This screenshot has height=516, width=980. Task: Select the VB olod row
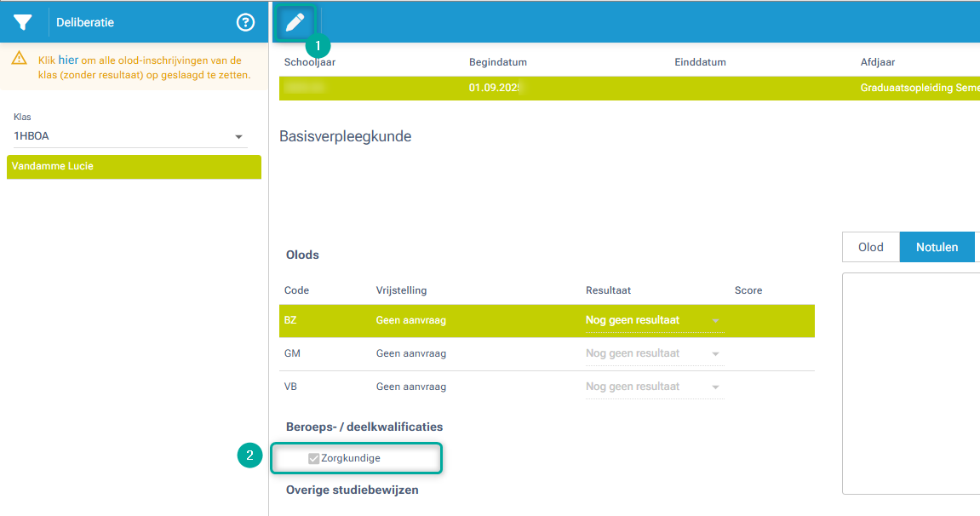324,387
